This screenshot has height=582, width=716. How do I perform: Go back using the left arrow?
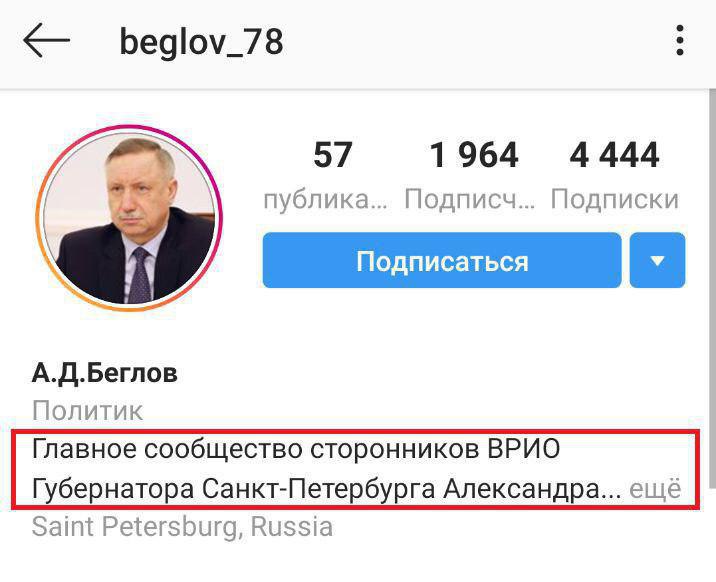point(47,40)
